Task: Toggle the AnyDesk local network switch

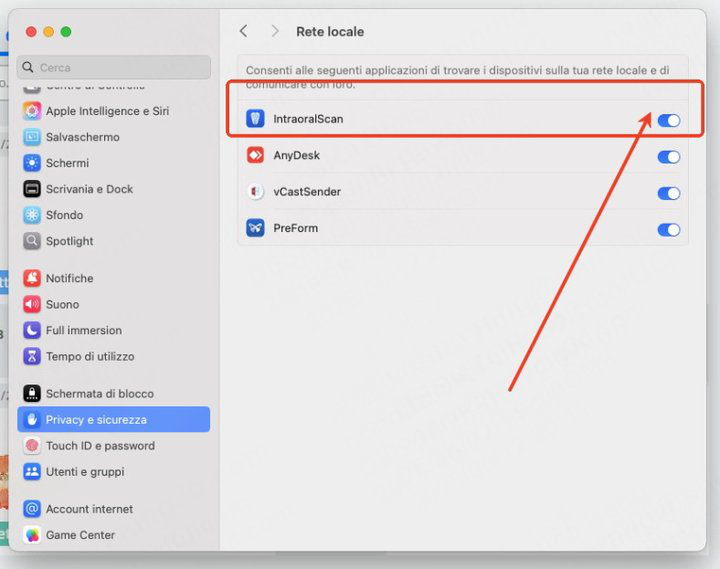Action: click(669, 157)
